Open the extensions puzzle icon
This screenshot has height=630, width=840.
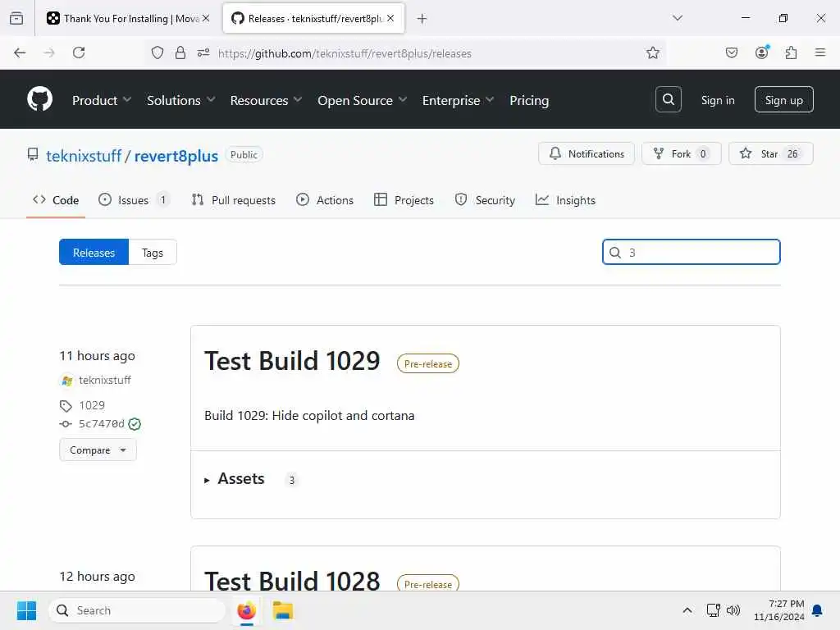coord(791,52)
